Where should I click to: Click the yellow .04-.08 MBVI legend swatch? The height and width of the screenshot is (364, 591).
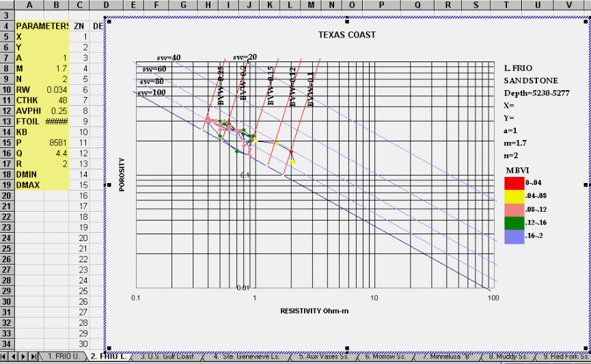coord(514,196)
